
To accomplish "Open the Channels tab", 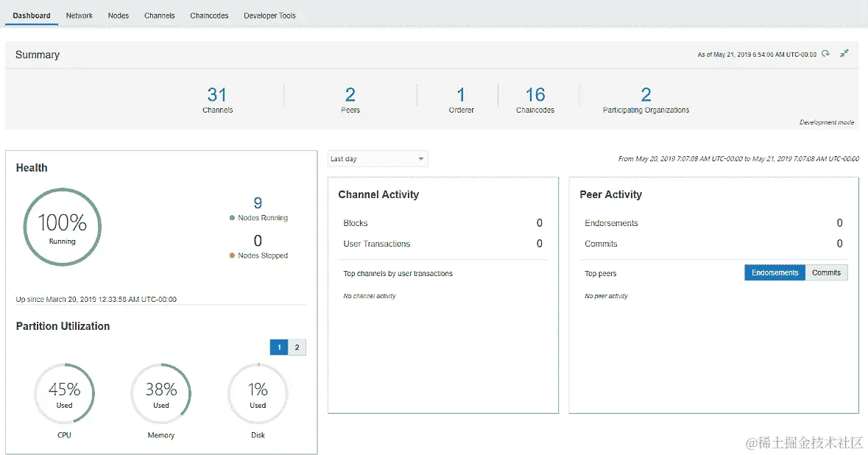I will click(x=160, y=15).
